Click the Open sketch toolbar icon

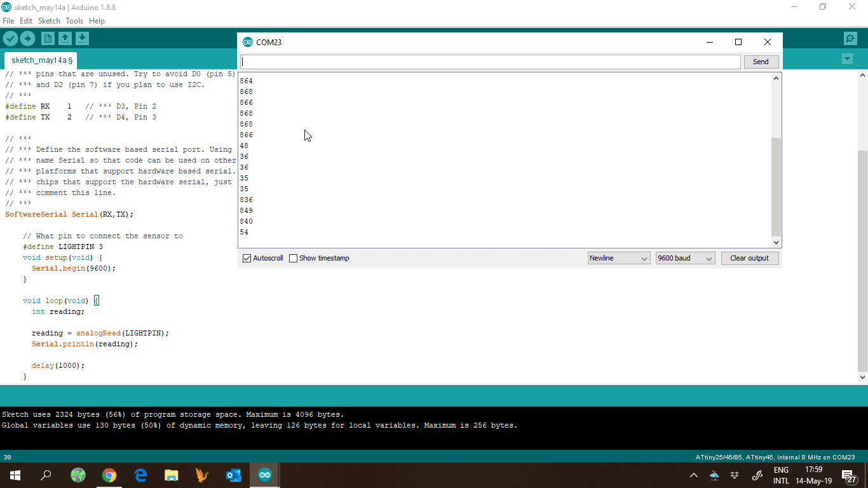65,39
